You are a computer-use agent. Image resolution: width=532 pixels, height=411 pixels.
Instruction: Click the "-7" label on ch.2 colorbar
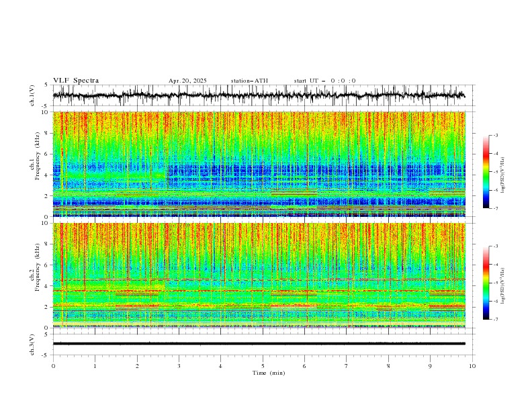click(495, 320)
